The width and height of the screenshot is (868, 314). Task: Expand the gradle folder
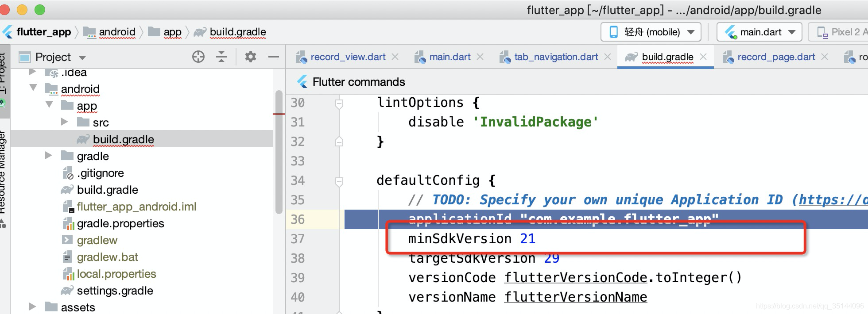(49, 155)
